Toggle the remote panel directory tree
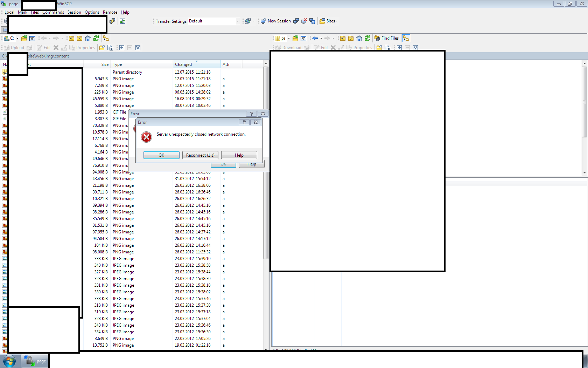 tap(406, 38)
